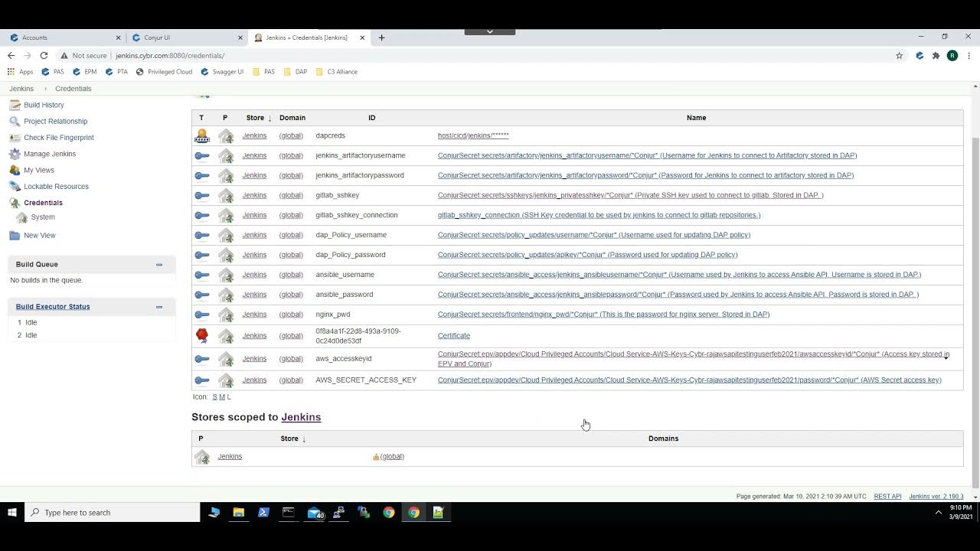Open Apps bookmarks shortcut

(21, 72)
